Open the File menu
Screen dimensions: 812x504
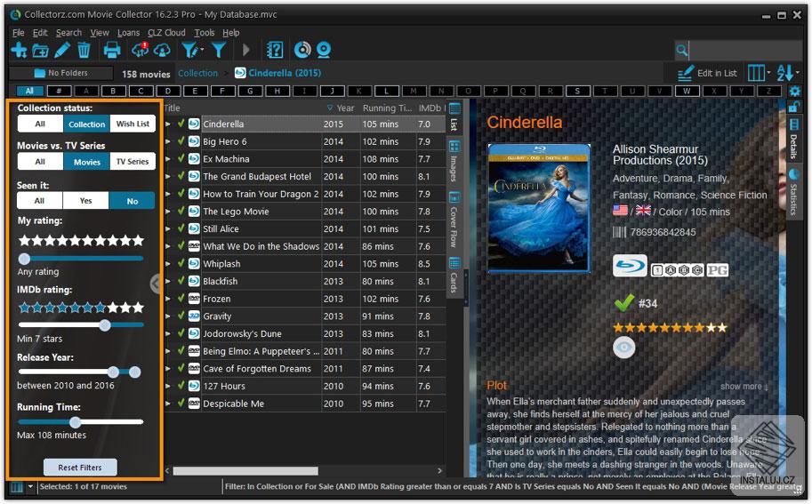point(19,33)
